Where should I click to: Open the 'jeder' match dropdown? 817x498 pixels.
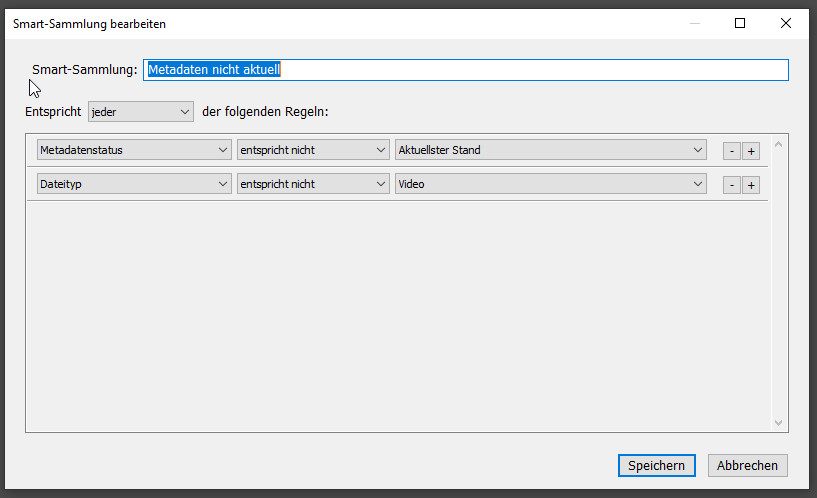(x=140, y=112)
